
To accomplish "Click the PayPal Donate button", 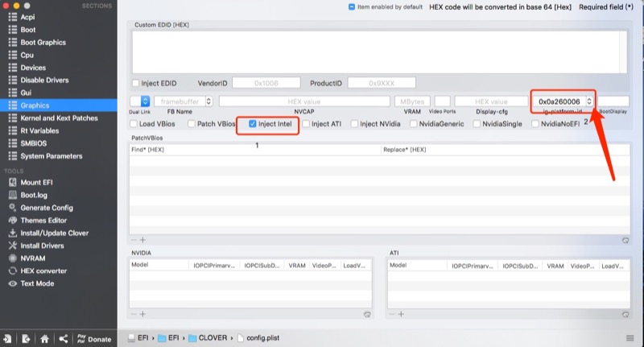I will [93, 339].
